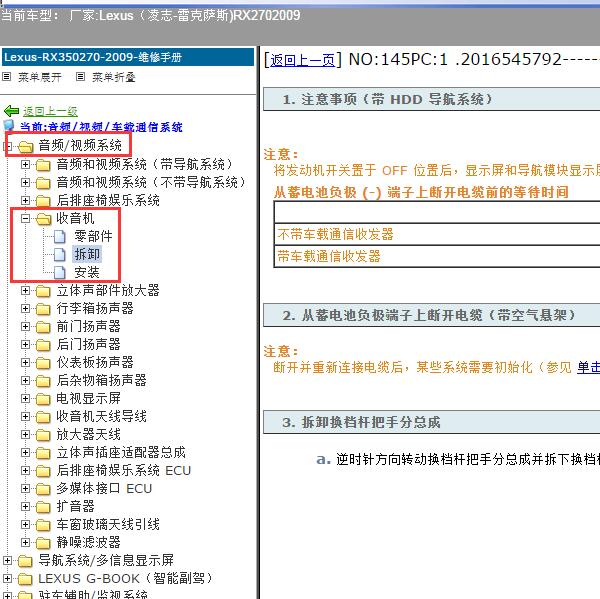Screen dimensions: 600x599
Task: Open the 安装 page
Action: click(x=87, y=272)
